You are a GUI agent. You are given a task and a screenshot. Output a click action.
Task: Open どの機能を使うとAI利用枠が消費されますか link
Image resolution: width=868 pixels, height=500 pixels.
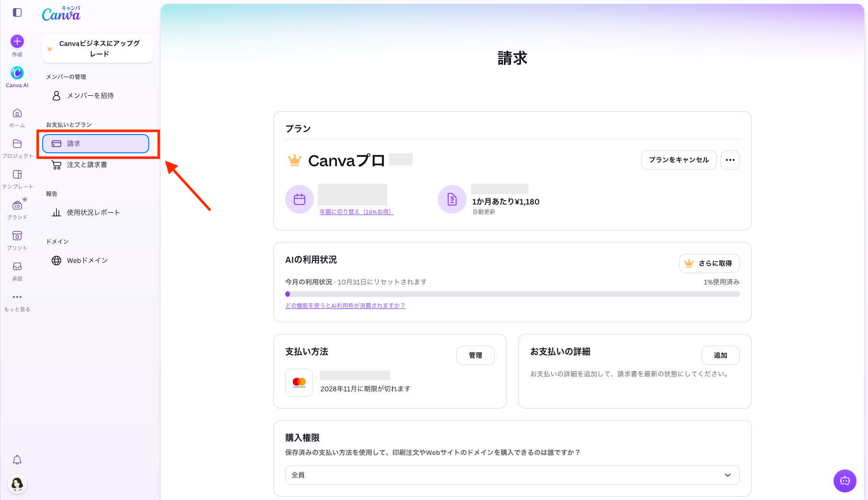click(x=345, y=306)
